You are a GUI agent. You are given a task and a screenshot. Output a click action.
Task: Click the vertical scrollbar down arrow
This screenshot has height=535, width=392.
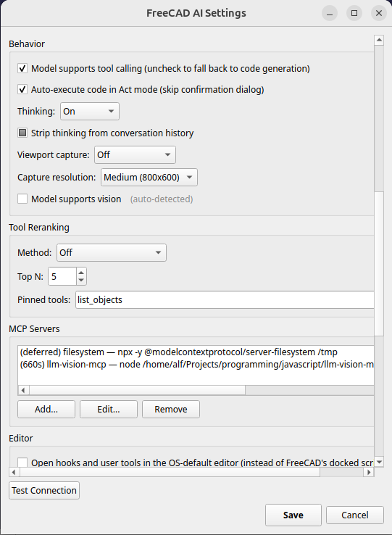(379, 462)
